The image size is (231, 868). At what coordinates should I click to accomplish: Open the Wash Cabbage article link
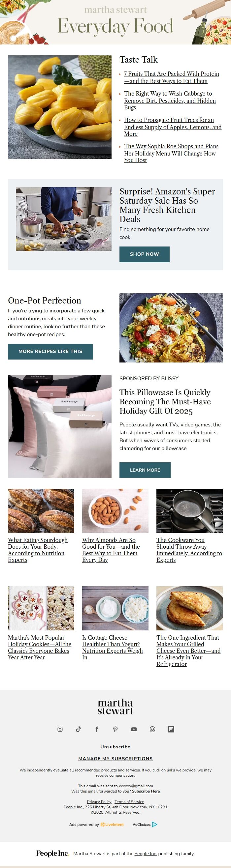click(x=170, y=101)
